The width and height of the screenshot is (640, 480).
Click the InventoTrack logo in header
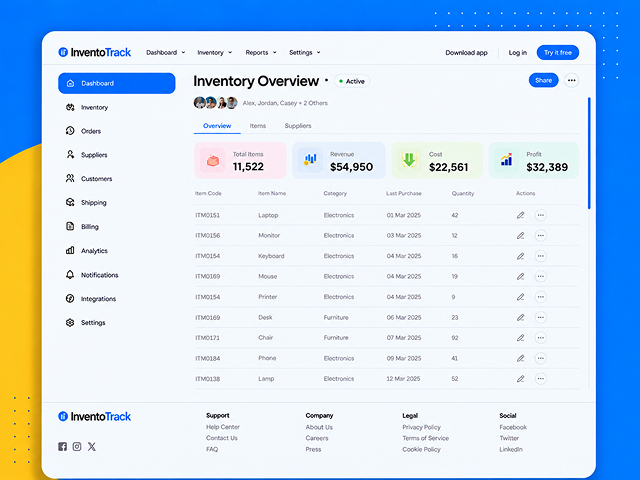pyautogui.click(x=94, y=52)
